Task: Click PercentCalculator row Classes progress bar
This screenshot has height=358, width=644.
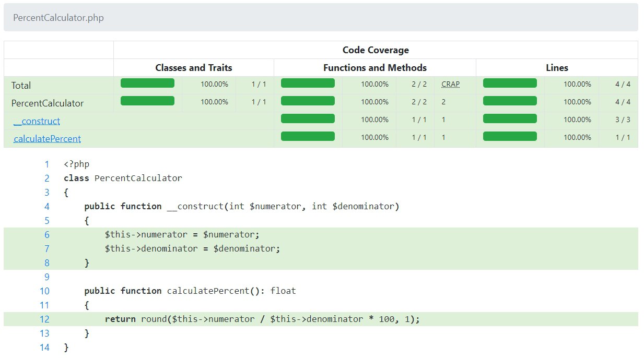Action: (147, 101)
